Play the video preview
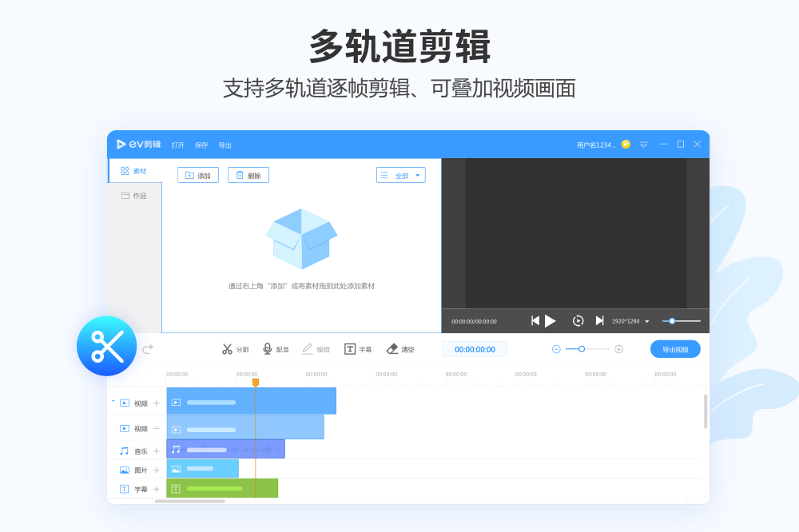Viewport: 799px width, 532px height. pos(550,321)
